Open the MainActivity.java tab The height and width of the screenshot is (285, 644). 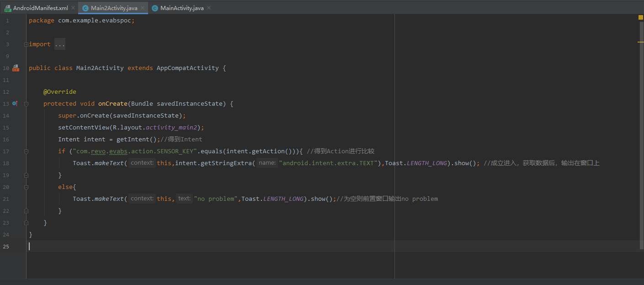click(182, 8)
